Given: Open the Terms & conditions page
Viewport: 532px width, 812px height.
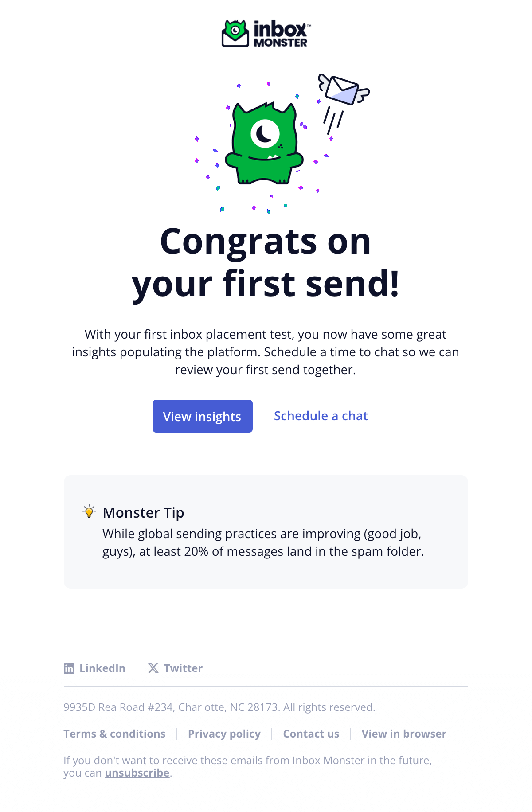Looking at the screenshot, I should point(114,734).
